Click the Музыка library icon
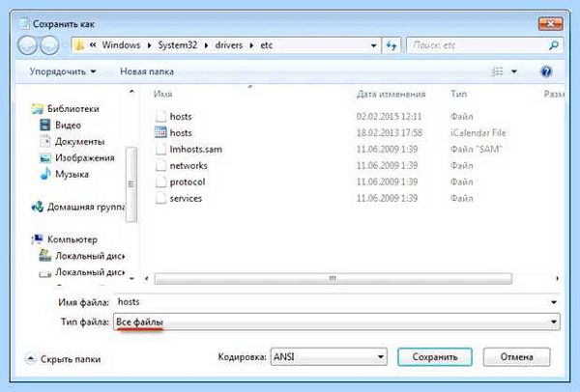The height and width of the screenshot is (392, 580). click(x=44, y=174)
